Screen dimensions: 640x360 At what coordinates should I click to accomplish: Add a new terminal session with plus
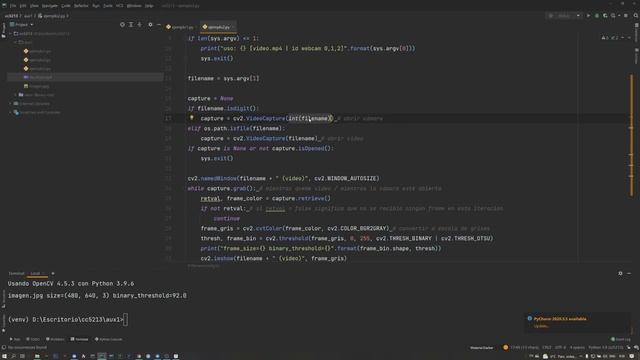[x=53, y=273]
